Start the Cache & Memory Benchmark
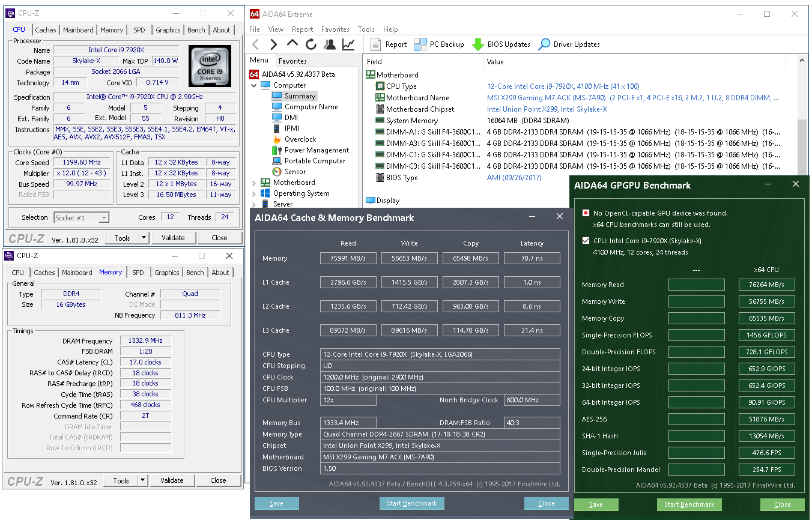This screenshot has width=812, height=523. [x=411, y=503]
